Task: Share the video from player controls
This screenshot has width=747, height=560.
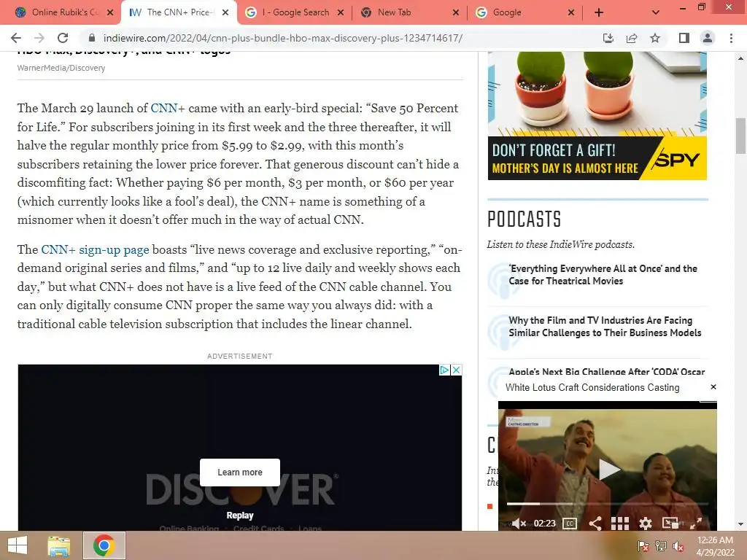Action: 595,524
